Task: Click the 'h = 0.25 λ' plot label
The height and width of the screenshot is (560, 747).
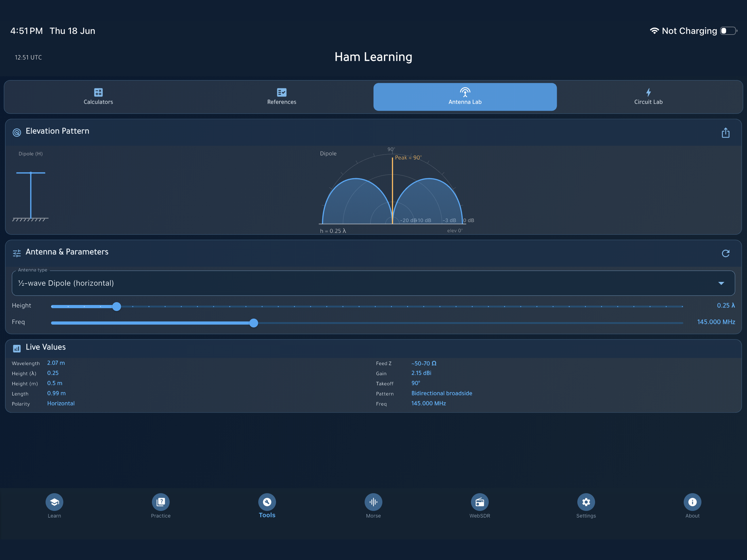Action: [333, 231]
